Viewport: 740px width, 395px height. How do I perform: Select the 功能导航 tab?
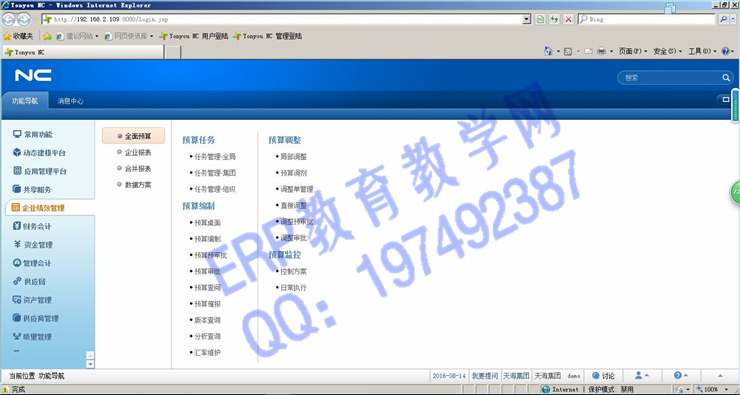click(x=25, y=101)
